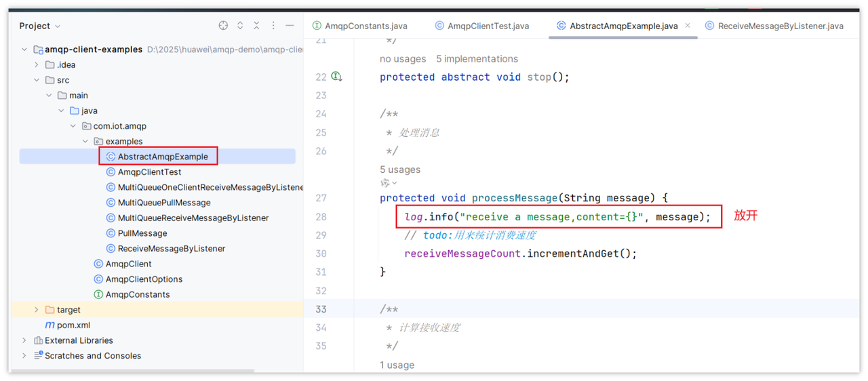
Task: Expand External Libraries node
Action: tap(24, 340)
